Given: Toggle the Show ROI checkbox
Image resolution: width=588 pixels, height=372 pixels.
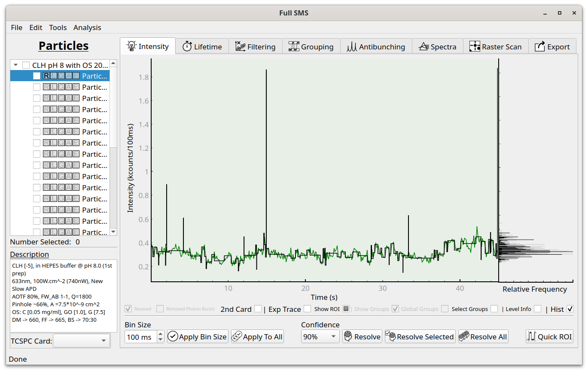Looking at the screenshot, I should pyautogui.click(x=346, y=309).
